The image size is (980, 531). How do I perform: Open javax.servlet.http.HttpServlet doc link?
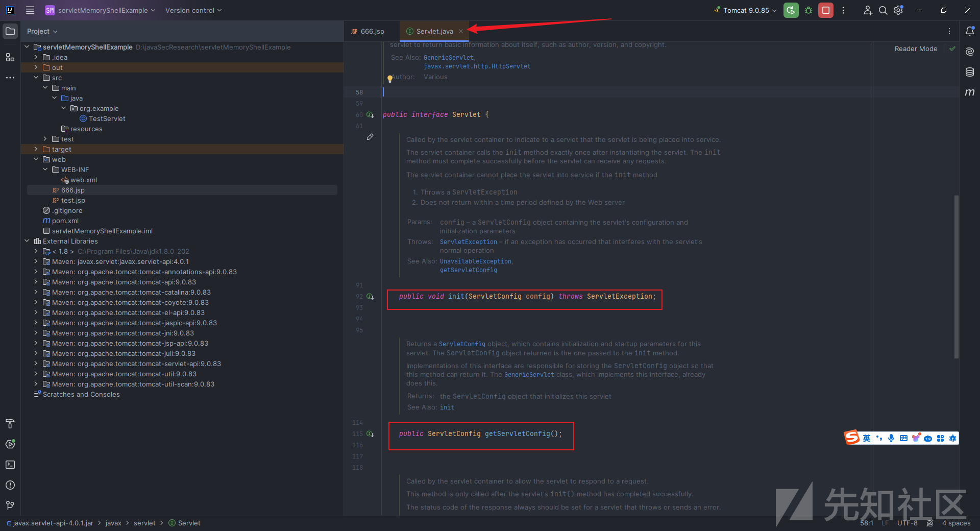(x=477, y=66)
